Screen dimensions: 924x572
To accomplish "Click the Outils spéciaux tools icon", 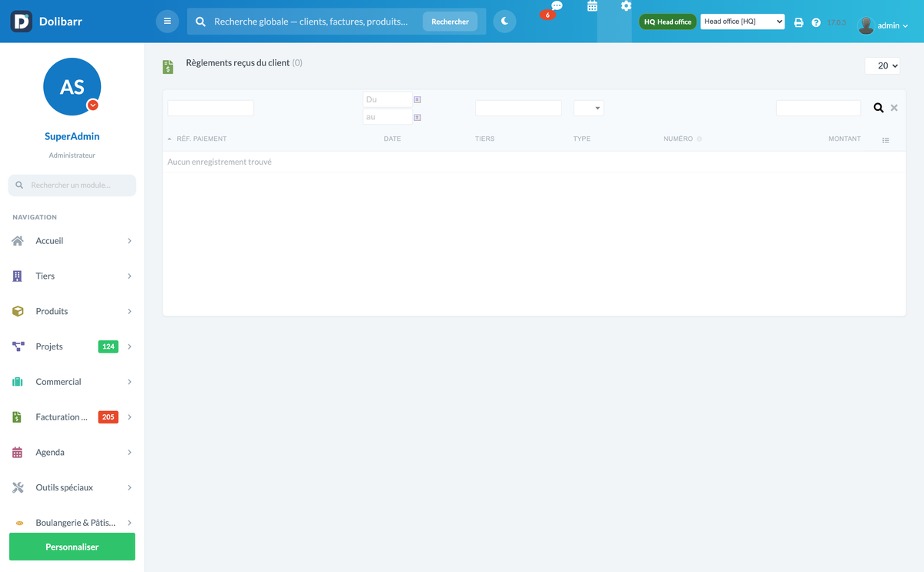I will (18, 487).
